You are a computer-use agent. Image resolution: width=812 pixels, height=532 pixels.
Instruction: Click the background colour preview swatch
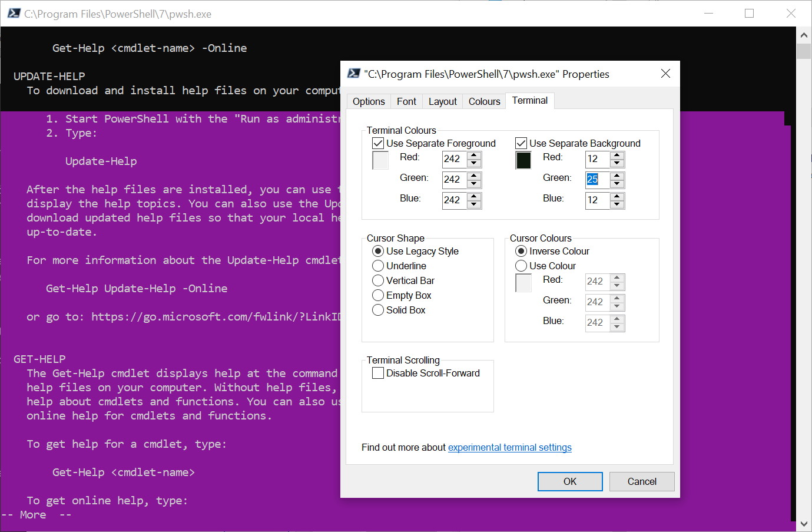click(x=523, y=160)
